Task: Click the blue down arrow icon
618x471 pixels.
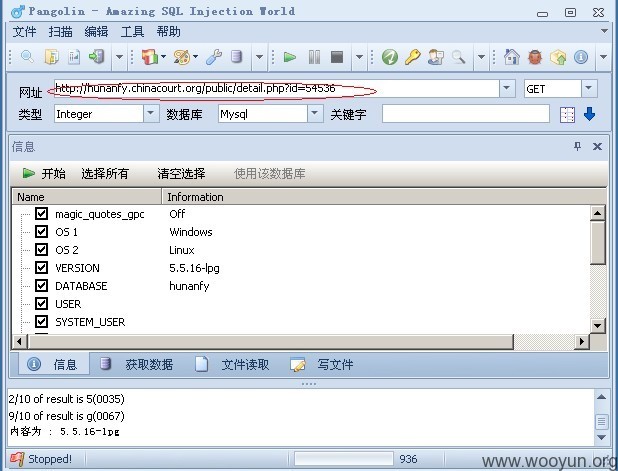Action: tap(589, 114)
